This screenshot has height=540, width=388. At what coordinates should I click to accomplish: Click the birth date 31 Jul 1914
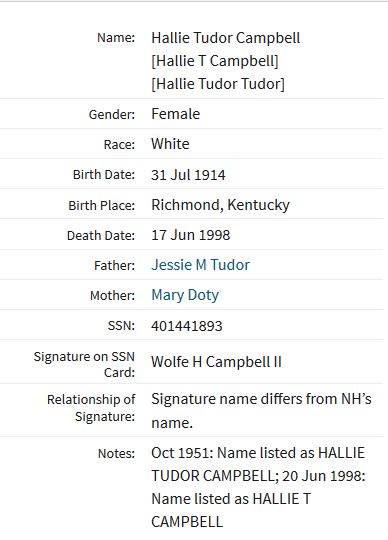188,175
